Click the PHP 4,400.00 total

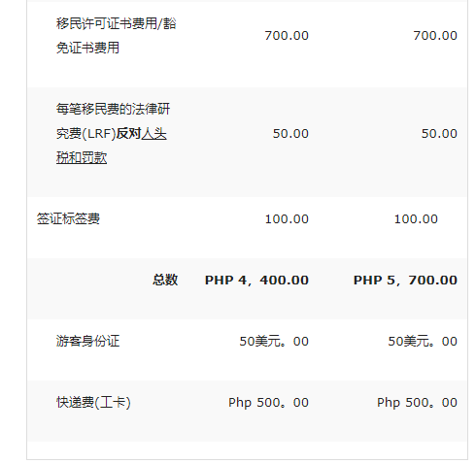[256, 281]
